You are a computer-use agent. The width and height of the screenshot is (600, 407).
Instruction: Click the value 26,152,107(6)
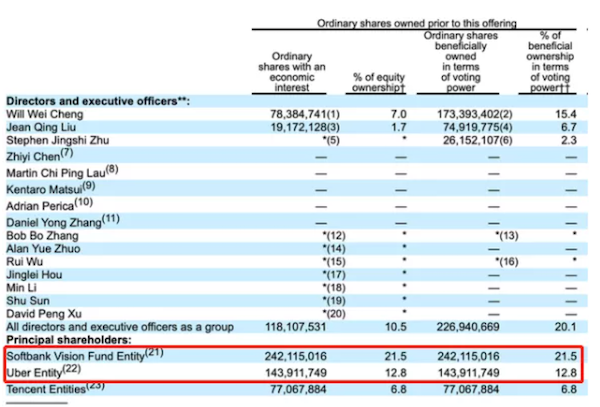[478, 140]
